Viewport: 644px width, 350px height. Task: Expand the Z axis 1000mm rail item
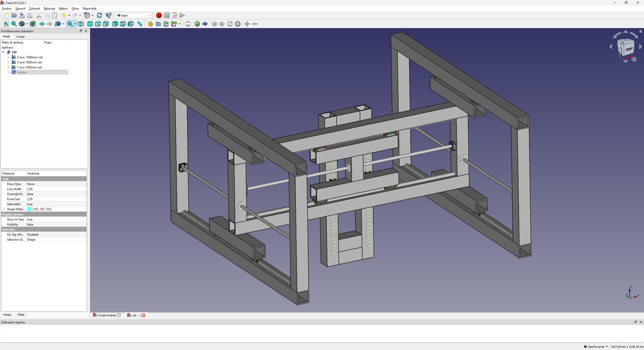click(8, 57)
